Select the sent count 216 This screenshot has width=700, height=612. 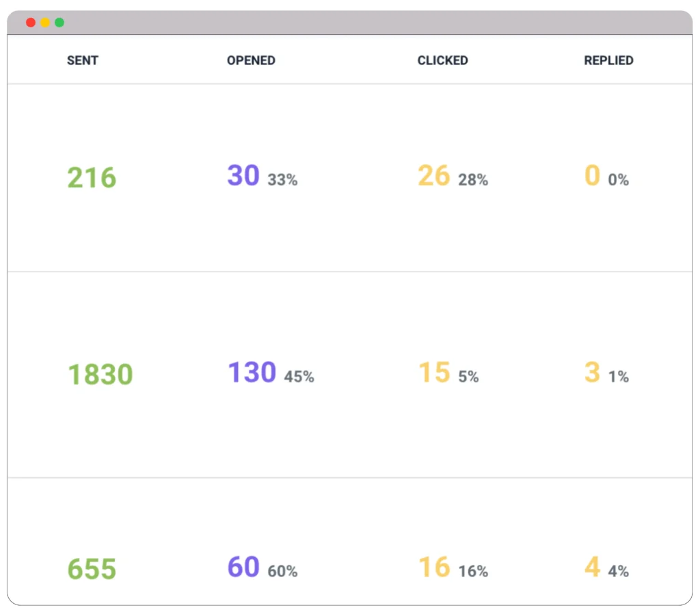tap(91, 177)
